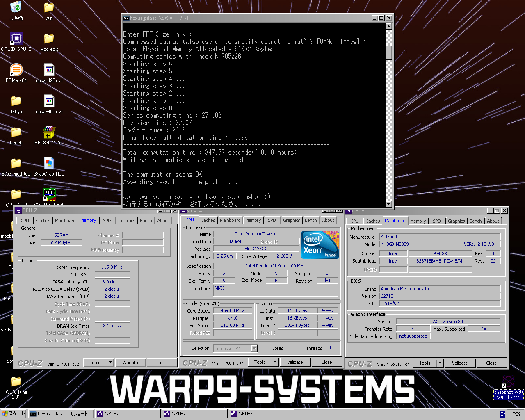Click Tools button in Mainboard CPU-Z window
The width and height of the screenshot is (525, 420).
[x=425, y=363]
